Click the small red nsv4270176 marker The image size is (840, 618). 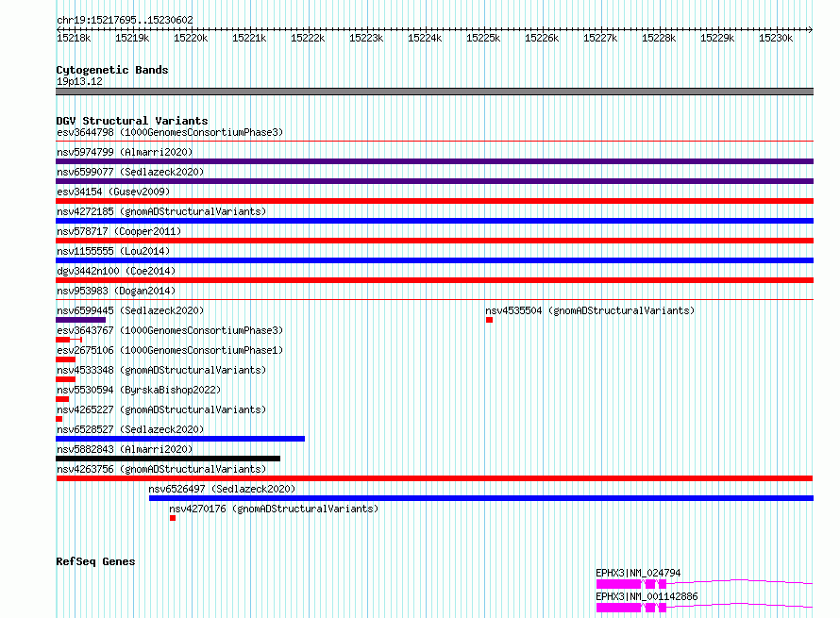(173, 518)
